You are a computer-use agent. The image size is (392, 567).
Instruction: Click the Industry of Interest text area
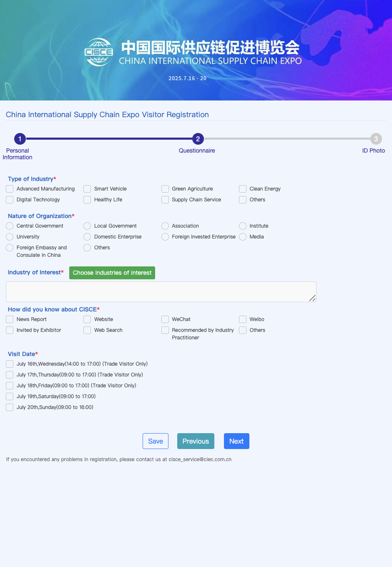[x=161, y=292]
